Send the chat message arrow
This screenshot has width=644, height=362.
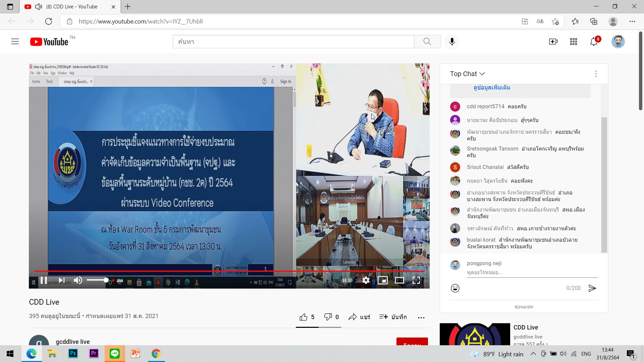[x=592, y=288]
